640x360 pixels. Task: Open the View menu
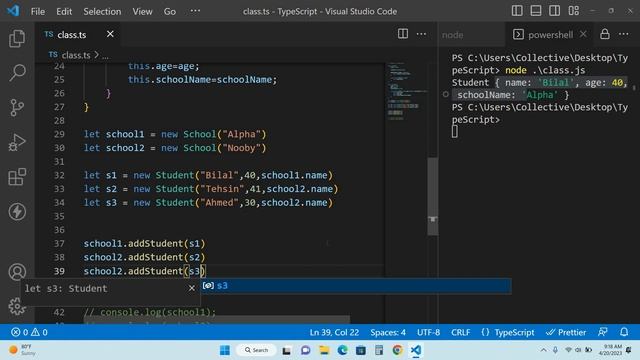pyautogui.click(x=142, y=11)
